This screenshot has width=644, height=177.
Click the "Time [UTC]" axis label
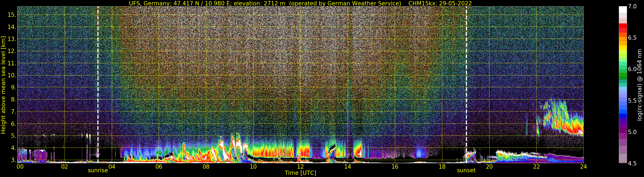[x=300, y=173]
